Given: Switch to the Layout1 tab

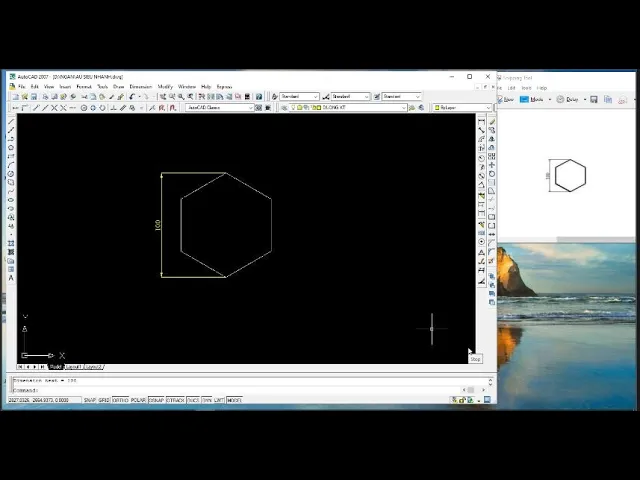Looking at the screenshot, I should [x=74, y=367].
